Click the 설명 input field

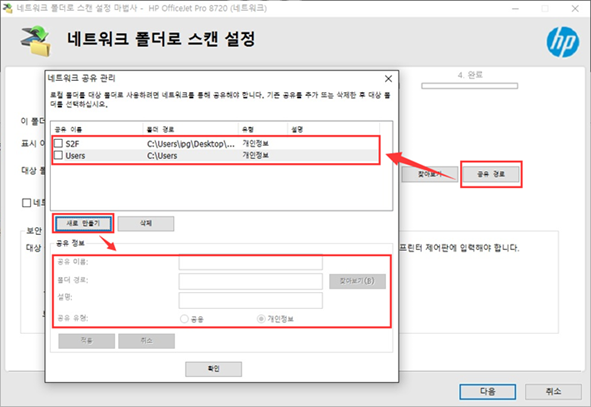point(251,300)
